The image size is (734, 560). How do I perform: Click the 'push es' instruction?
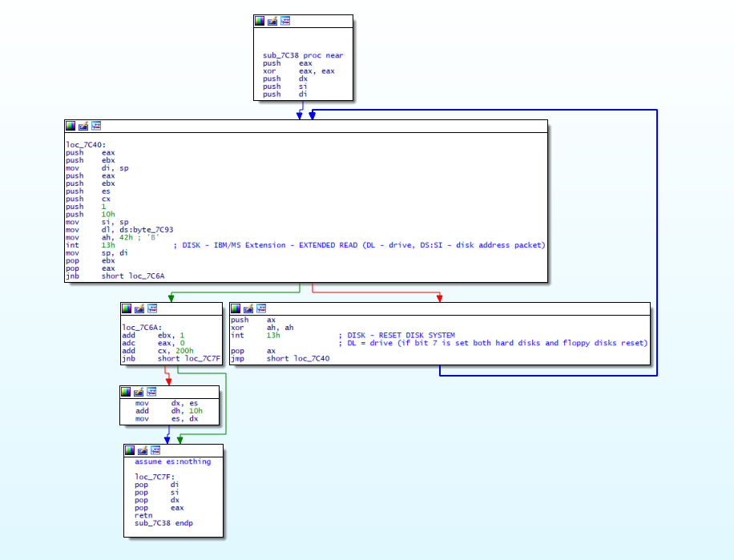88,191
